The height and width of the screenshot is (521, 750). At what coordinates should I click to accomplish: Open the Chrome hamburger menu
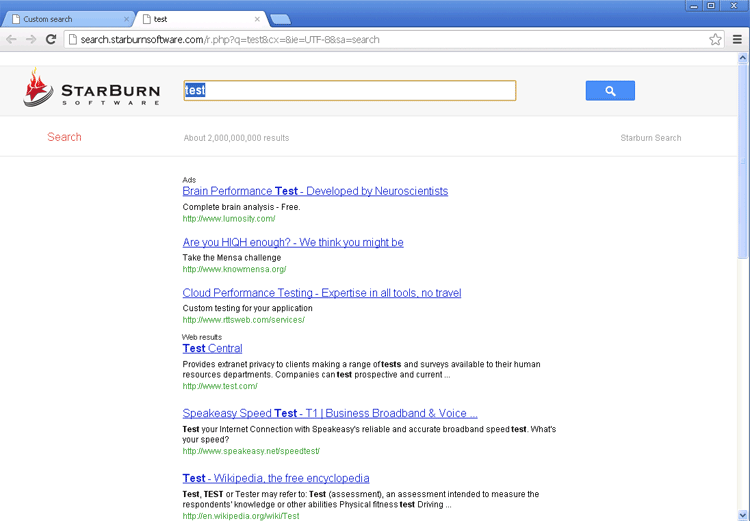click(x=737, y=39)
